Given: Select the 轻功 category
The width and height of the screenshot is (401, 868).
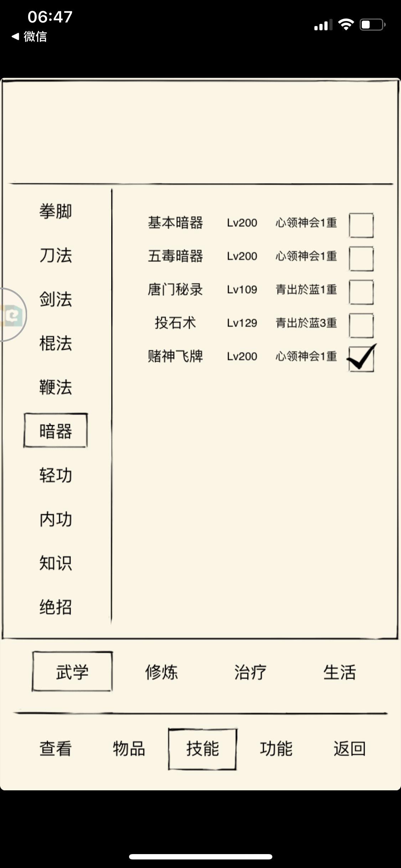Looking at the screenshot, I should point(56,475).
